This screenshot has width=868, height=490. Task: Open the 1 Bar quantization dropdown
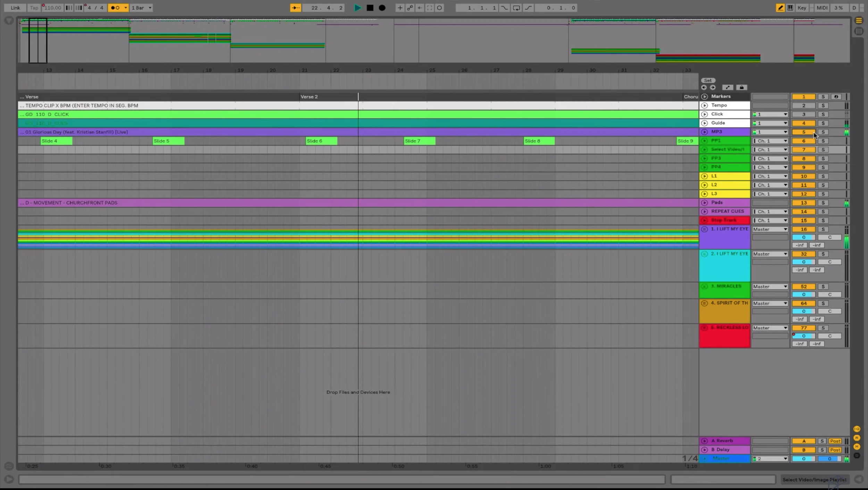click(141, 8)
